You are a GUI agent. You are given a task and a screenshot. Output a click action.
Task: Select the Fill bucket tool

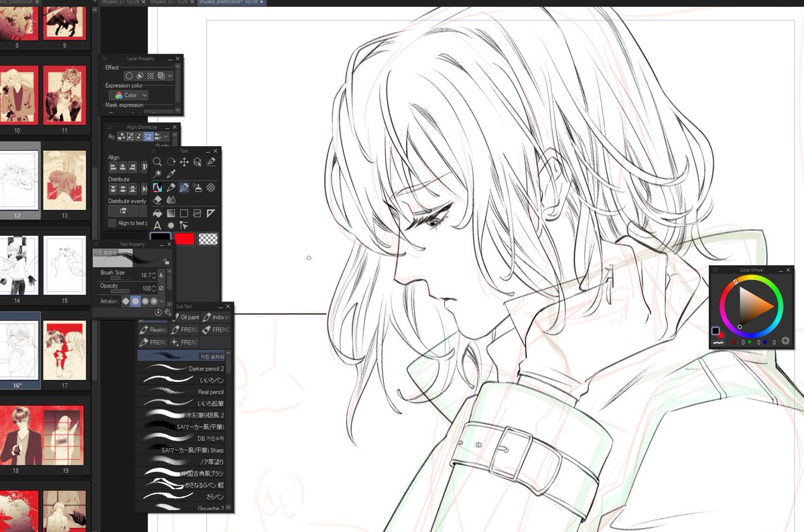coord(157,213)
